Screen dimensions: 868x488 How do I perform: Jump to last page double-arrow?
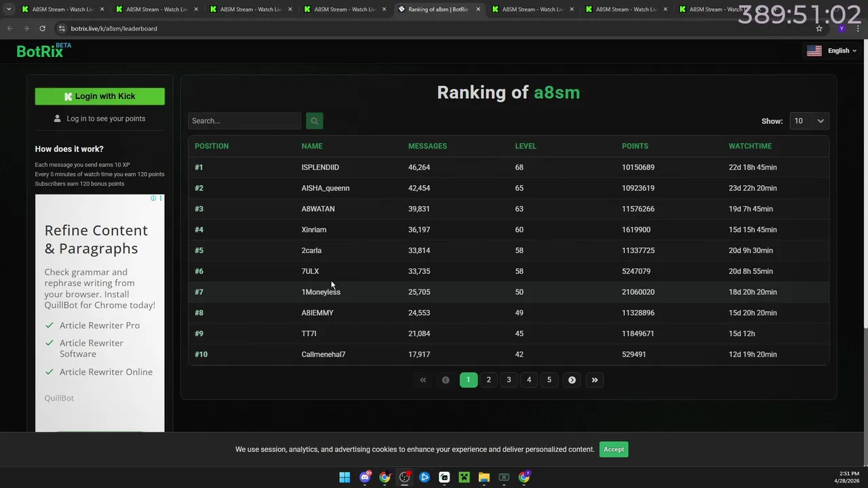(595, 380)
